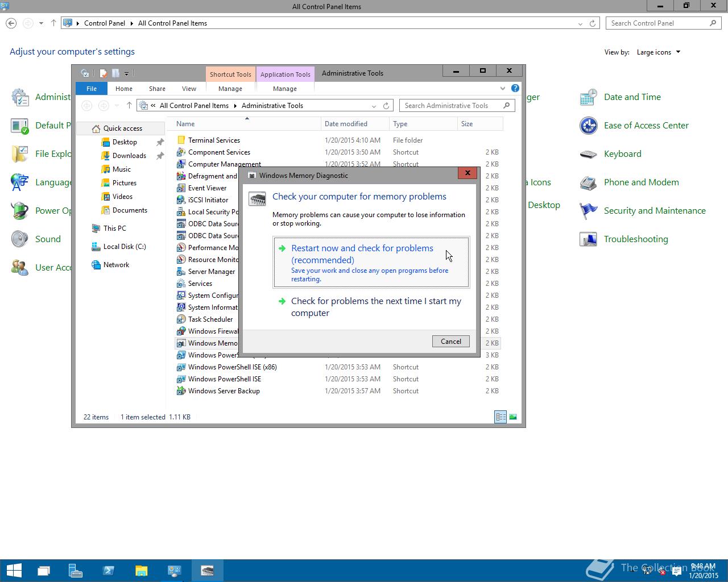The width and height of the screenshot is (728, 582).
Task: Select This PC in navigation pane
Action: 114,228
